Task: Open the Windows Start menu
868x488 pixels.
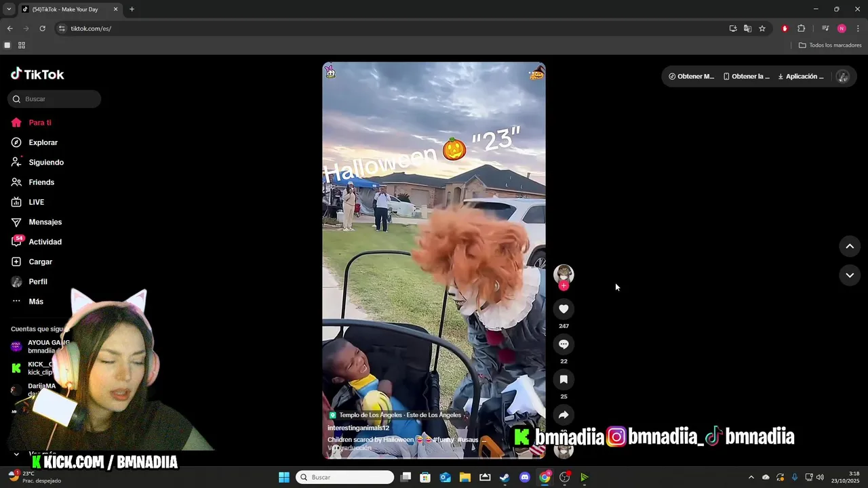Action: click(284, 477)
